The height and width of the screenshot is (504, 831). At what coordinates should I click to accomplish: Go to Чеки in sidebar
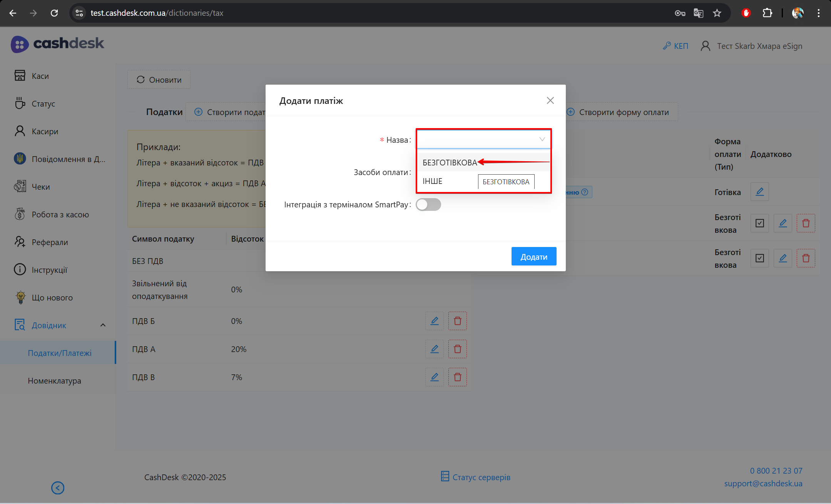pyautogui.click(x=41, y=187)
